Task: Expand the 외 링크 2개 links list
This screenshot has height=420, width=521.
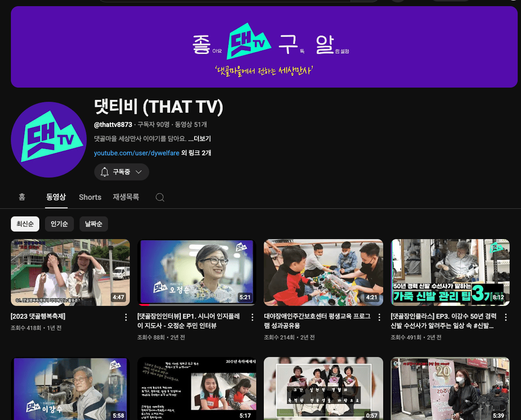Action: (x=196, y=153)
